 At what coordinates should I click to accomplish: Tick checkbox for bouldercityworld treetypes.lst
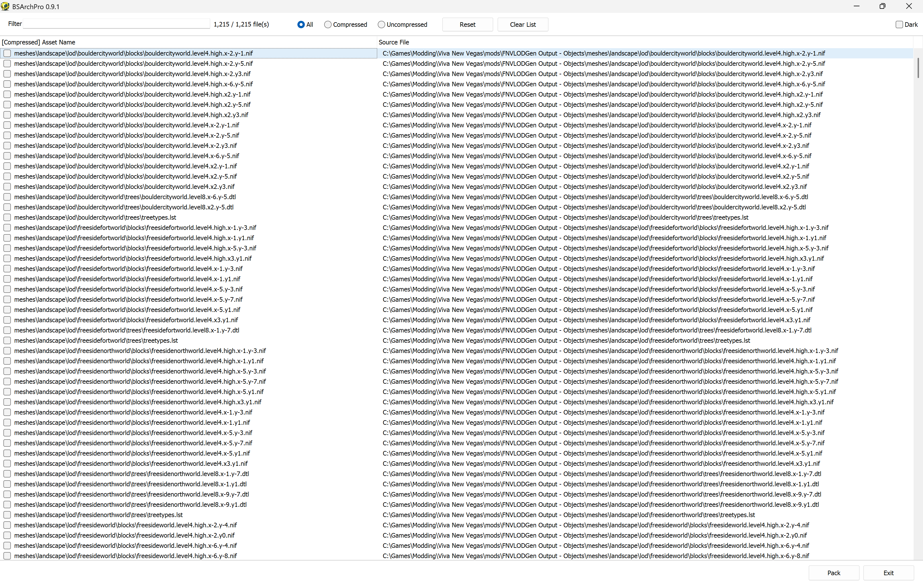7,217
